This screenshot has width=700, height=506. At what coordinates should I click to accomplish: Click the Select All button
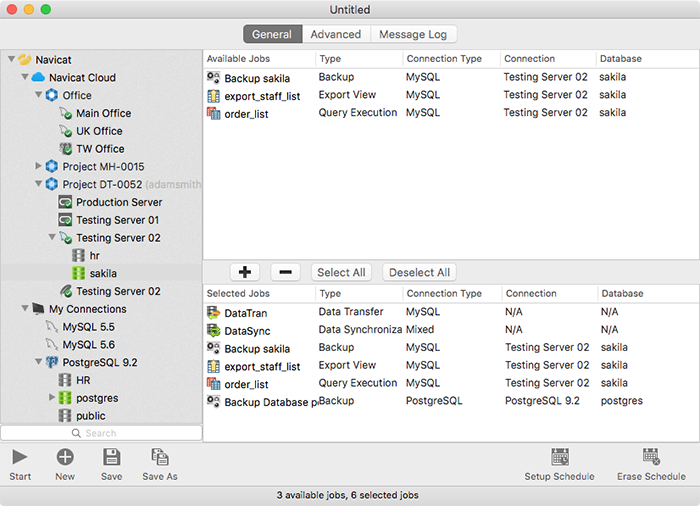(x=341, y=272)
